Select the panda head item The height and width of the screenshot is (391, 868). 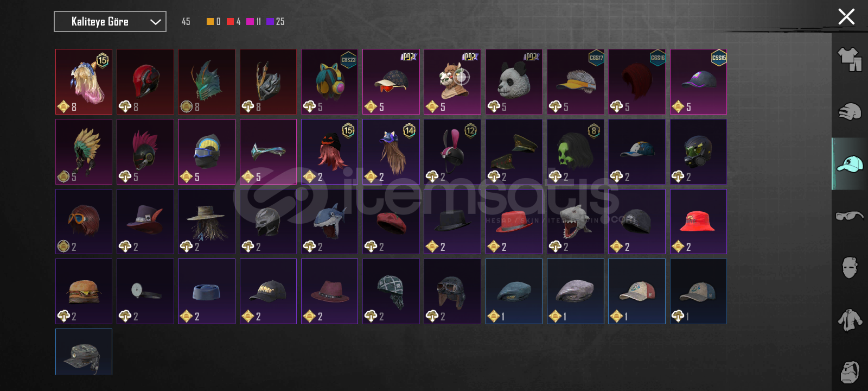tap(514, 82)
